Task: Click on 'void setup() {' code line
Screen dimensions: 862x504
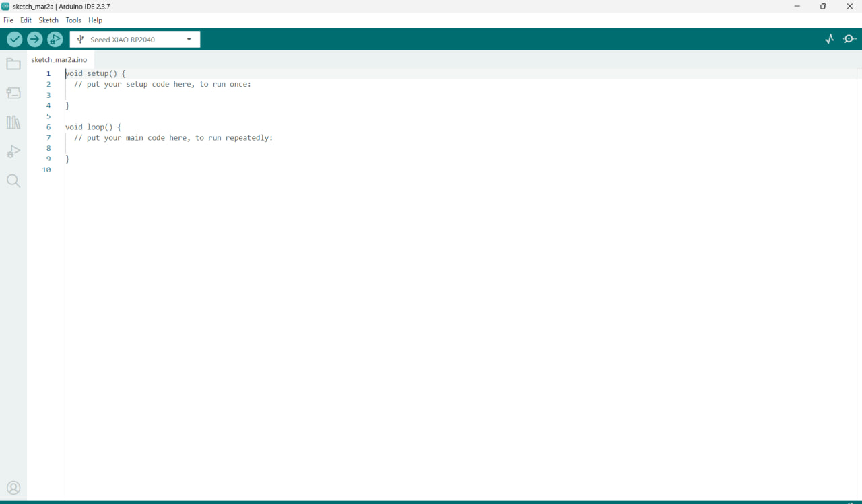Action: (x=96, y=73)
